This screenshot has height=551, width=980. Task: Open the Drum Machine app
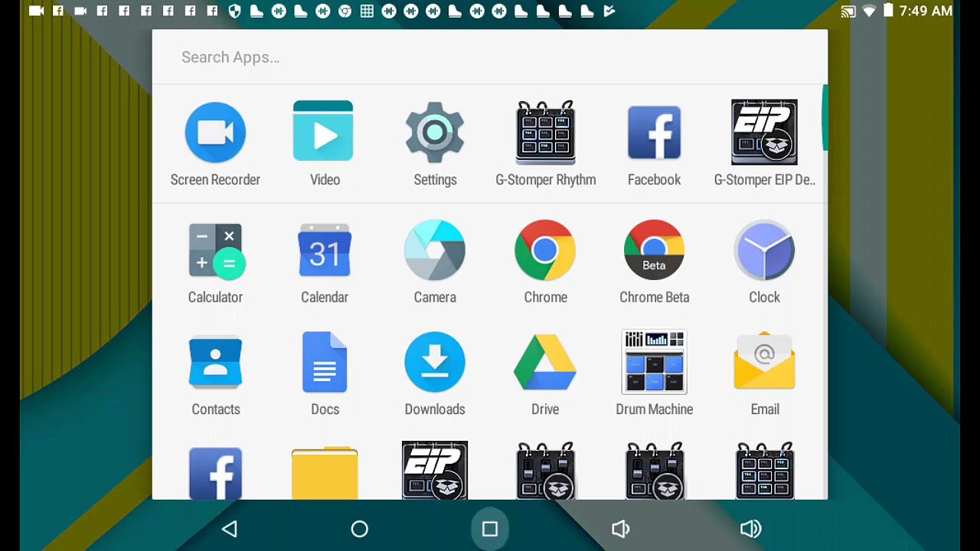(x=654, y=362)
